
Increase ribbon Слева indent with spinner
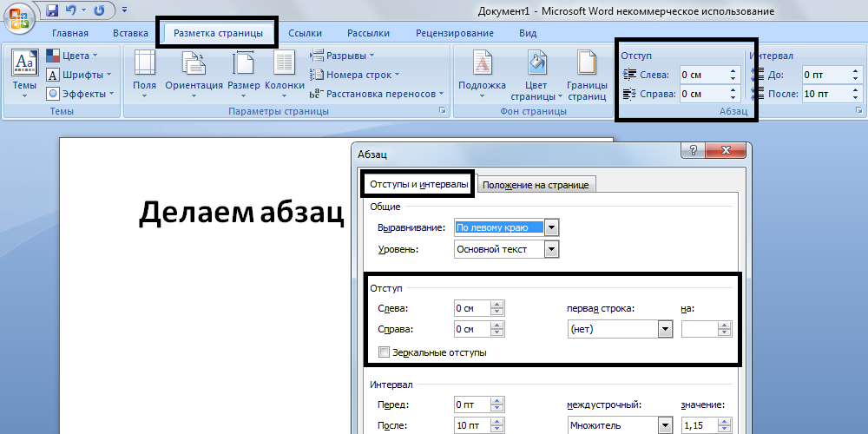[x=733, y=71]
